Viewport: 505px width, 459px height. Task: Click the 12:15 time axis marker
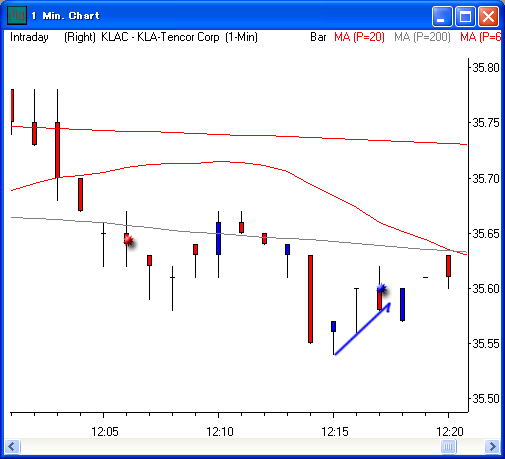click(x=334, y=432)
